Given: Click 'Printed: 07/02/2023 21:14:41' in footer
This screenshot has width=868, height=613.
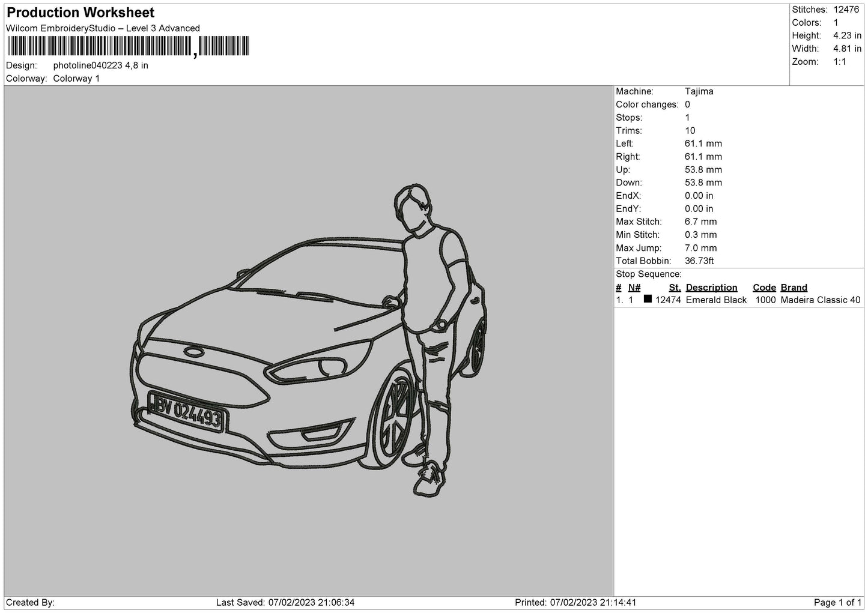Looking at the screenshot, I should pos(575,602).
